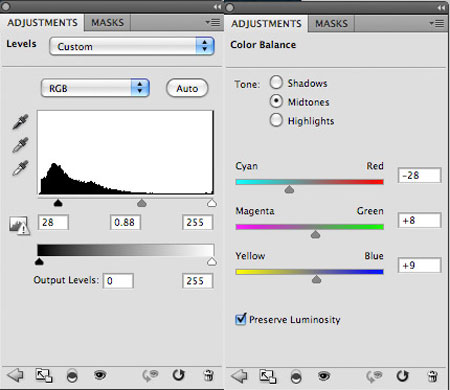Click the midtone gamma input field 0.88
450x390 pixels.
125,222
